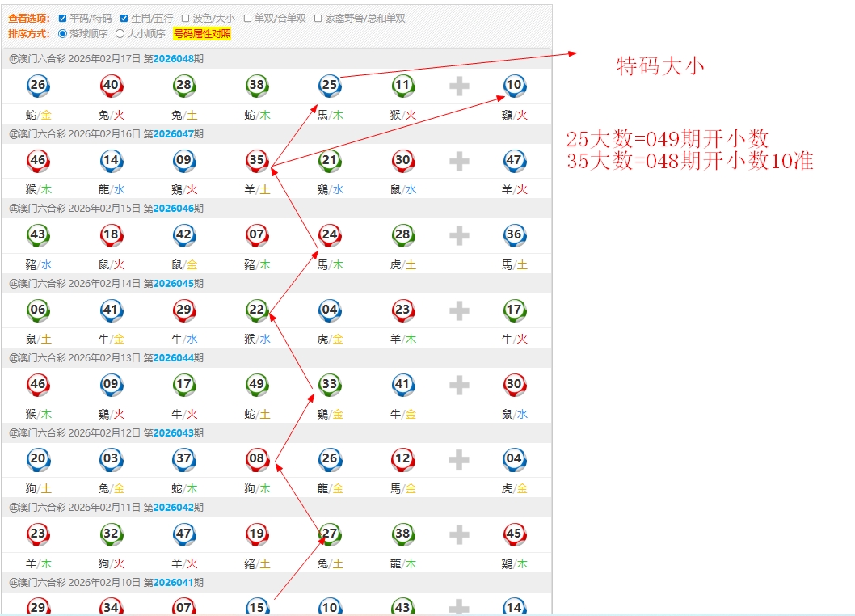Check the 单双/合单双 option
Screen dimensions: 855x616
248,18
